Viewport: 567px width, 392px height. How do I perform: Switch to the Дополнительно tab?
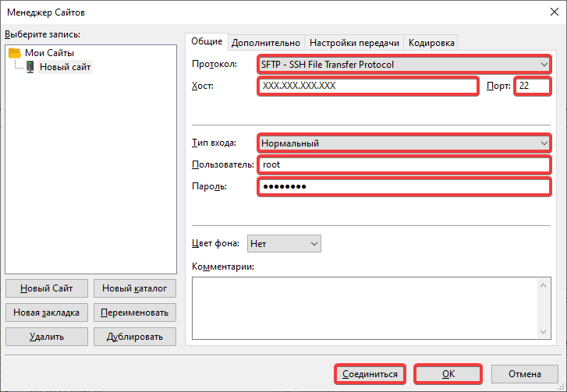[265, 43]
